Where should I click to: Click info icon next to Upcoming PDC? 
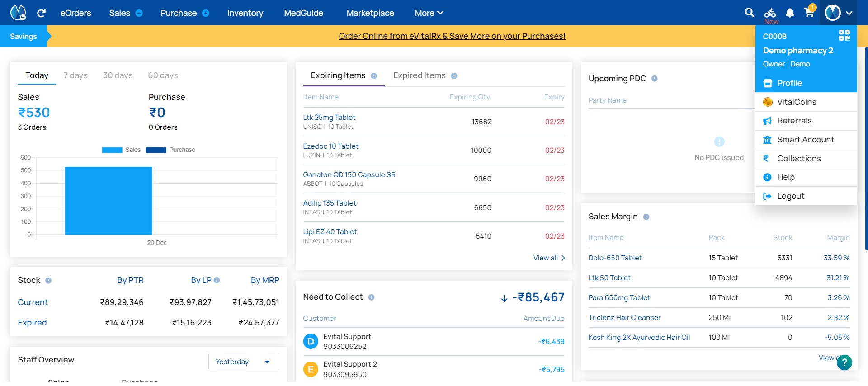[x=654, y=79]
